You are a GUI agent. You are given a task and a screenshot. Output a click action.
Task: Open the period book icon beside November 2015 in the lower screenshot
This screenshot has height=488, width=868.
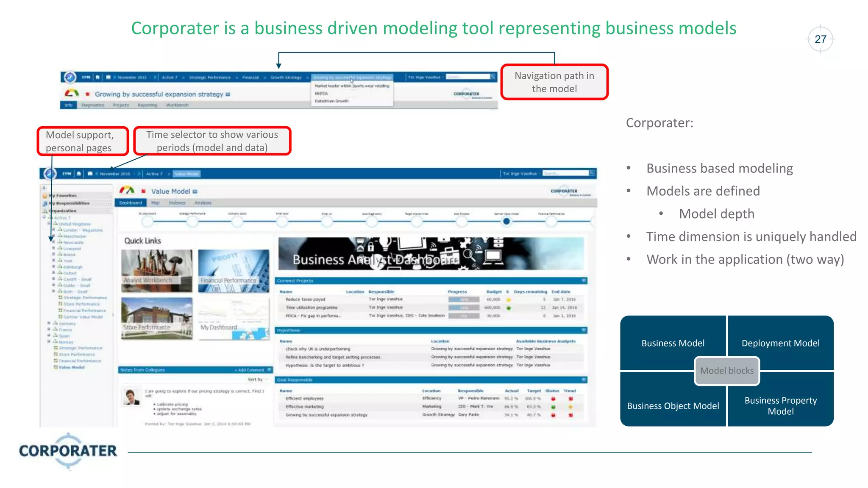(90, 174)
